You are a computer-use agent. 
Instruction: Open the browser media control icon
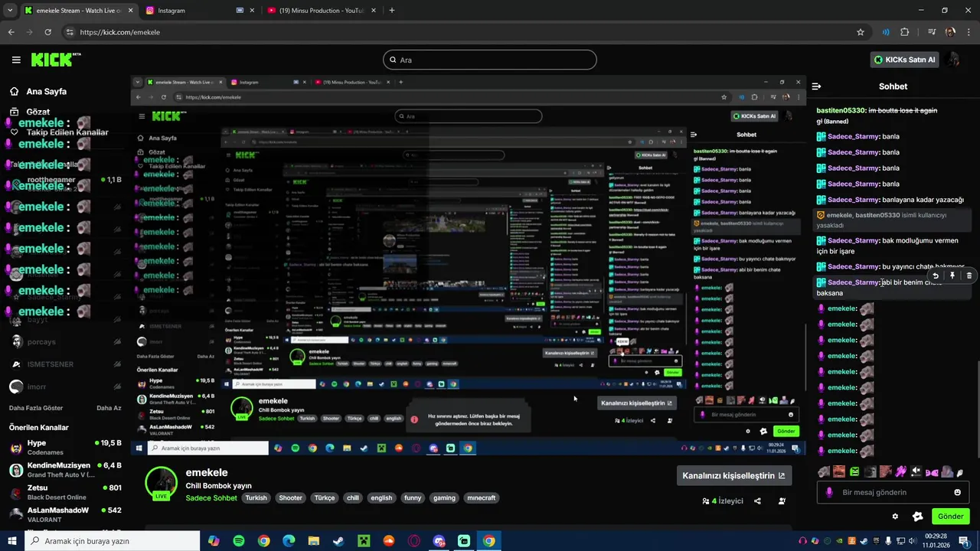tap(932, 32)
